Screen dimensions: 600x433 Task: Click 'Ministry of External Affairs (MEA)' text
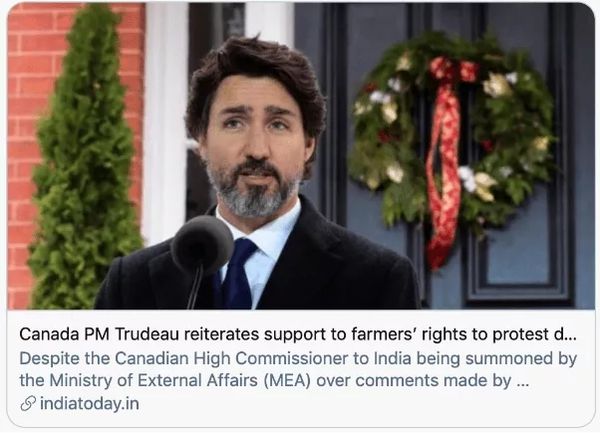(x=179, y=381)
